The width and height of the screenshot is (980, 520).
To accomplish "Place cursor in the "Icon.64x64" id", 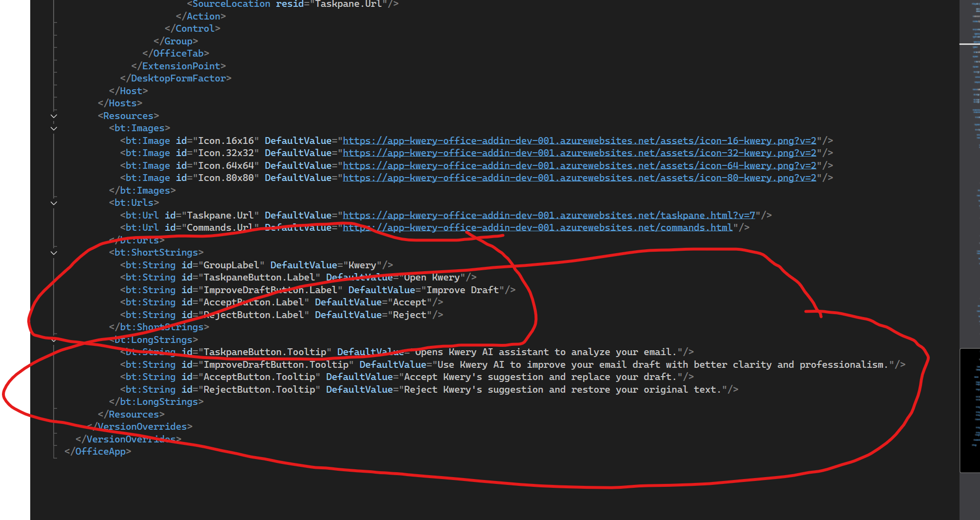I will point(226,165).
